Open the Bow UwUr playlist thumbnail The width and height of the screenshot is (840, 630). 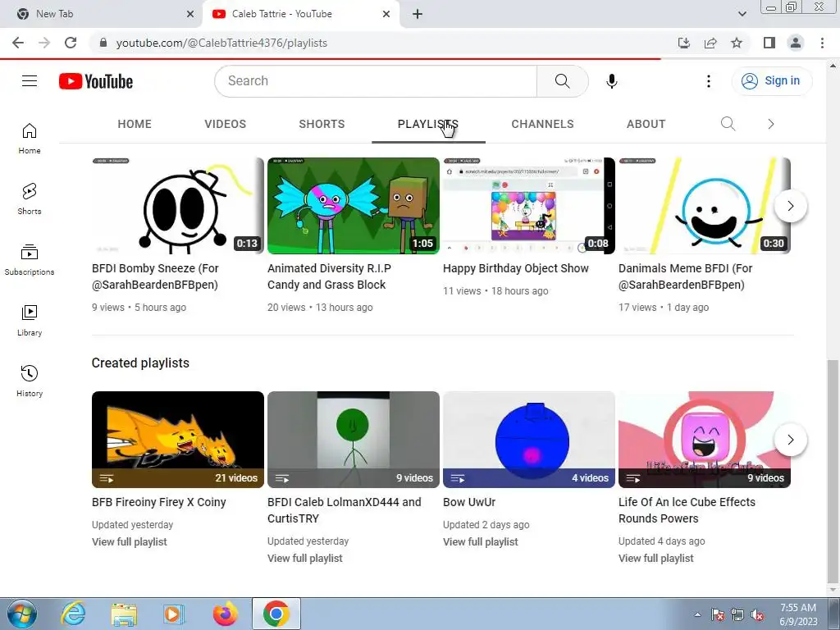pyautogui.click(x=529, y=440)
